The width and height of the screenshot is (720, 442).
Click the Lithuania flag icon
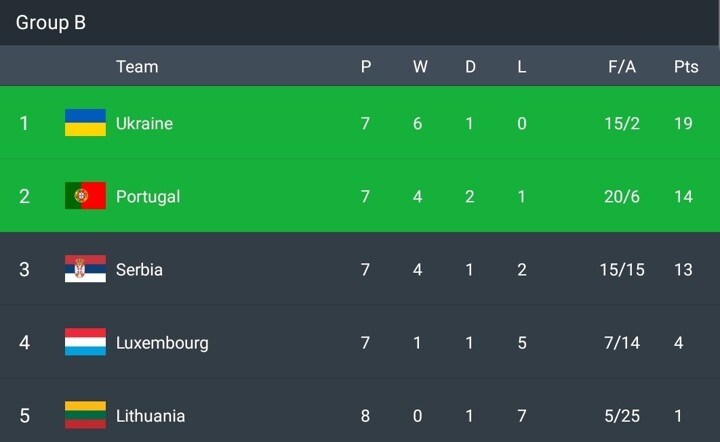pos(85,415)
